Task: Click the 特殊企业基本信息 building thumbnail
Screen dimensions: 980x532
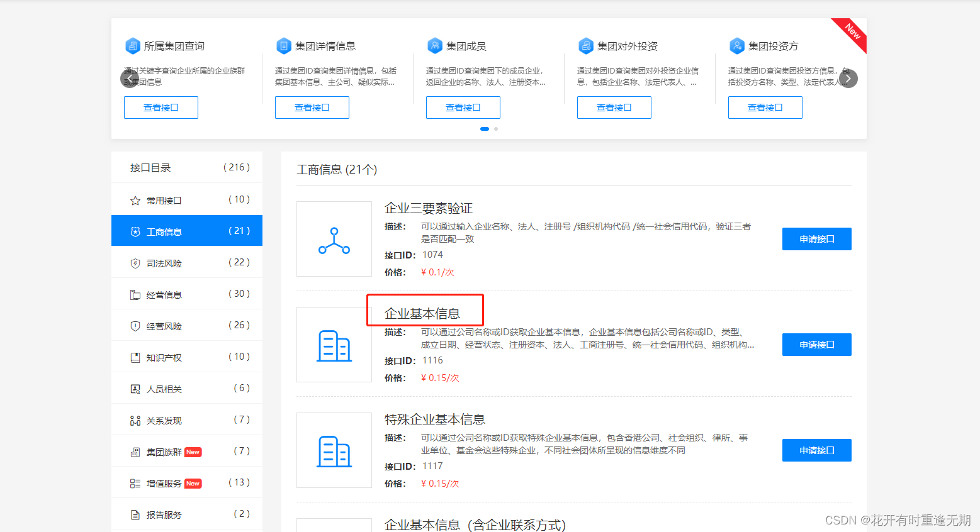Action: click(334, 450)
